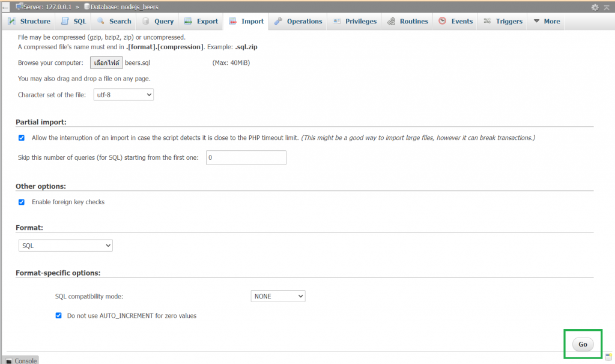
Task: Click the Triggers tab icon
Action: click(487, 21)
